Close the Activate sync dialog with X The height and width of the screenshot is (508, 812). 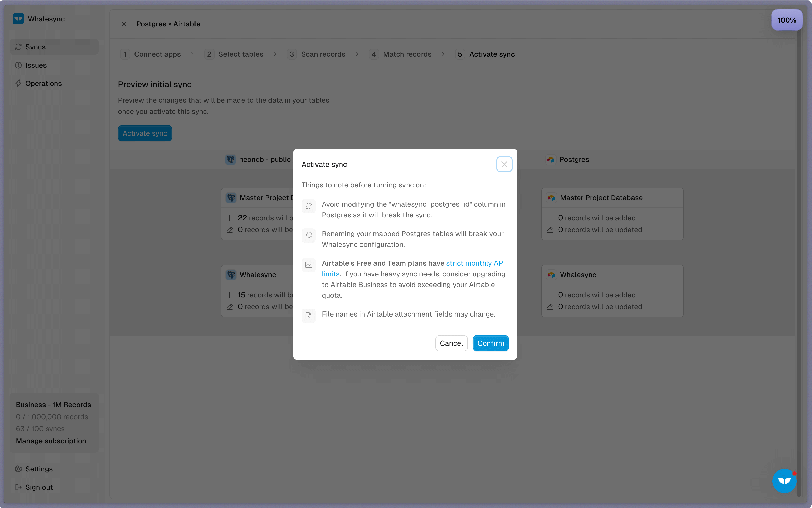pyautogui.click(x=504, y=164)
